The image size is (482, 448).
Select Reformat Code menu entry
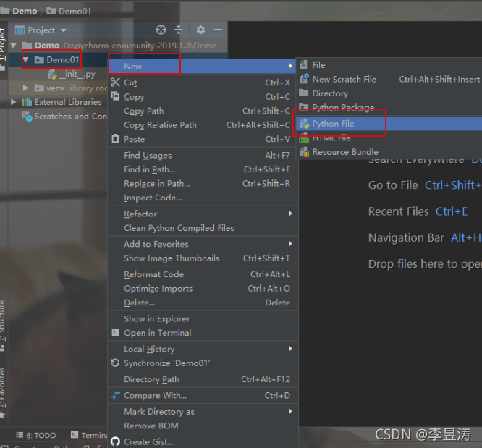pos(203,274)
